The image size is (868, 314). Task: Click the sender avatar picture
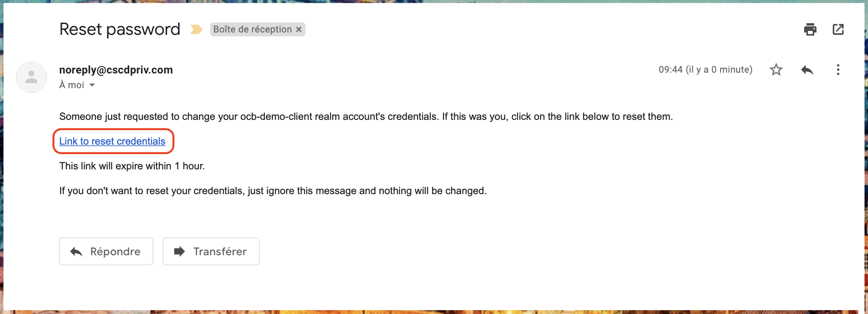[31, 77]
